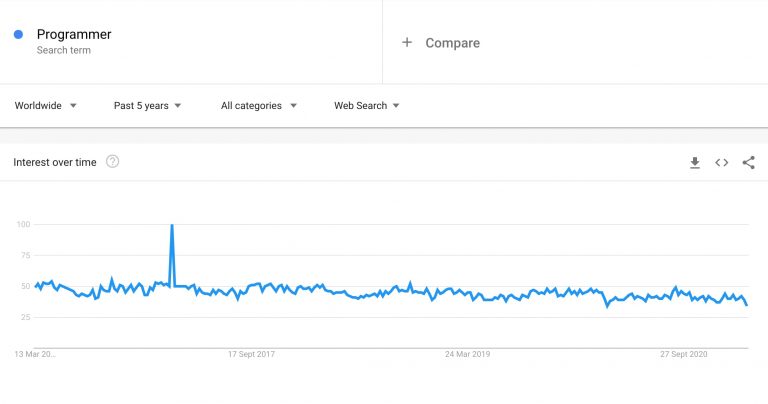
Task: Click the 50 y-axis gridline label
Action: pyautogui.click(x=24, y=287)
